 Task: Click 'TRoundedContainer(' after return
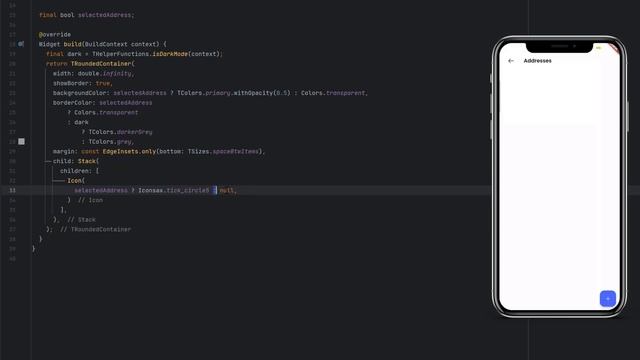(102, 64)
